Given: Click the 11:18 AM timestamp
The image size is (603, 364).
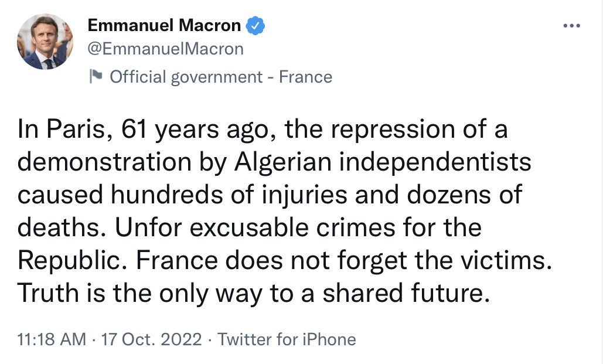Looking at the screenshot, I should click(52, 339).
